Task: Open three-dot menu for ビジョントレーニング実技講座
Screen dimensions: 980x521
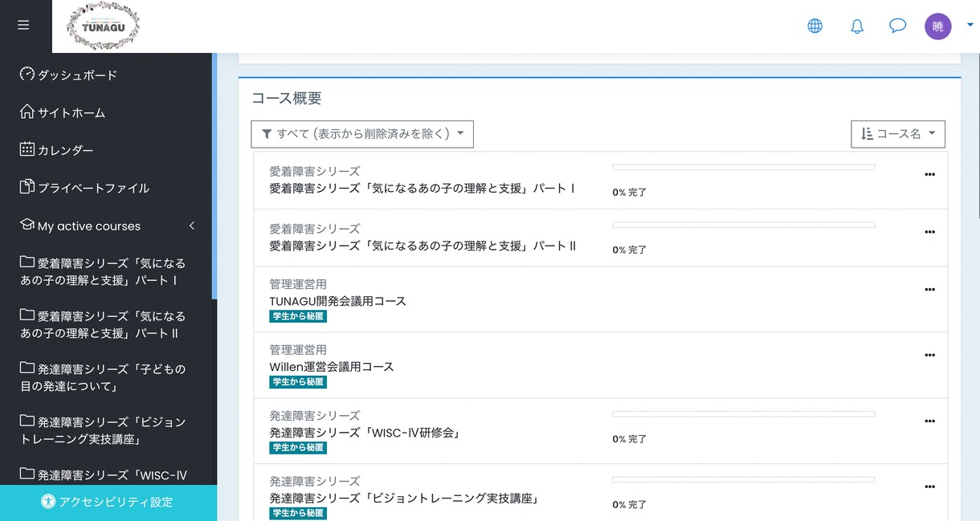Action: coord(929,486)
